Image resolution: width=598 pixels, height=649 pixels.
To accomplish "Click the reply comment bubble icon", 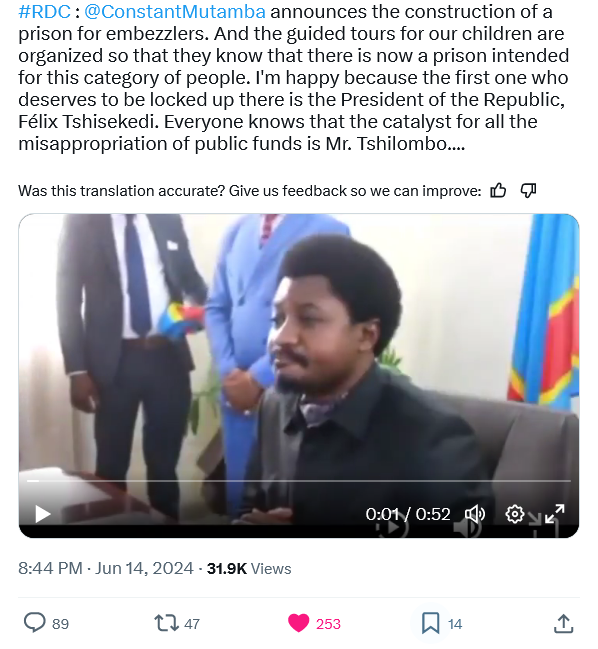I will click(x=34, y=623).
